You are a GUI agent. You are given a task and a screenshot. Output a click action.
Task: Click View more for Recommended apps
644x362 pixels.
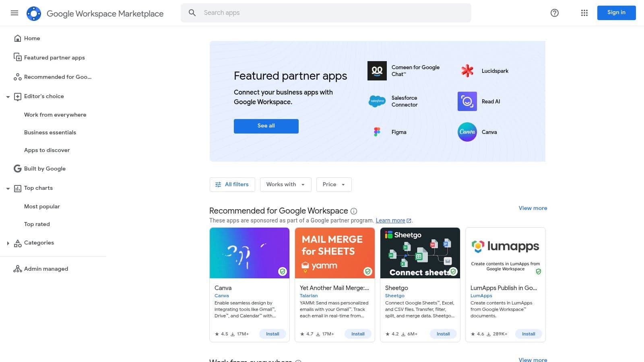[x=533, y=208]
